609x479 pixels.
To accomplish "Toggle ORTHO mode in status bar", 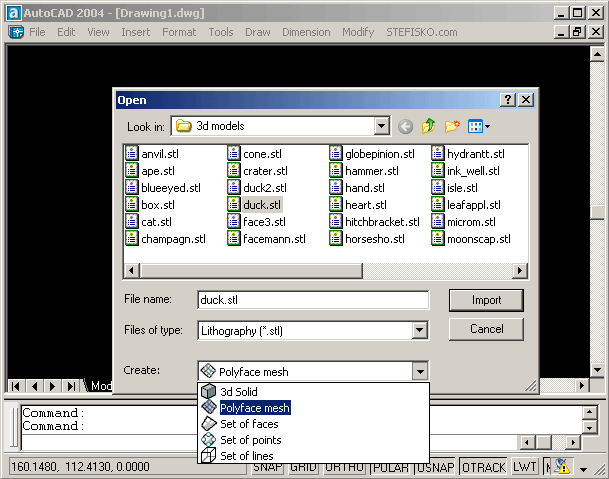I will [345, 467].
